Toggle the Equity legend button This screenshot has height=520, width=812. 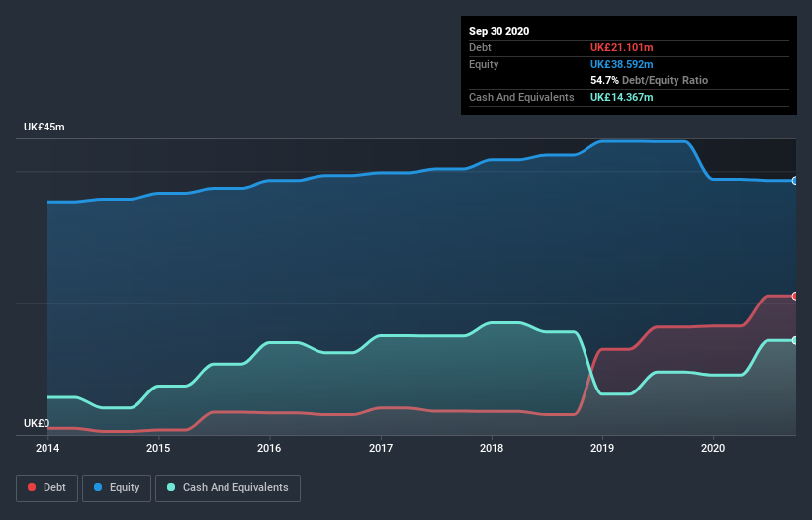pyautogui.click(x=117, y=488)
